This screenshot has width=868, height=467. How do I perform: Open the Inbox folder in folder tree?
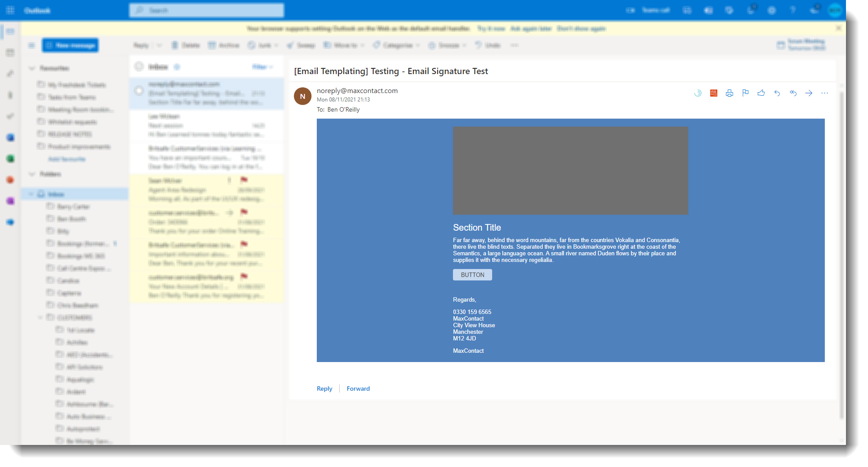(75, 194)
